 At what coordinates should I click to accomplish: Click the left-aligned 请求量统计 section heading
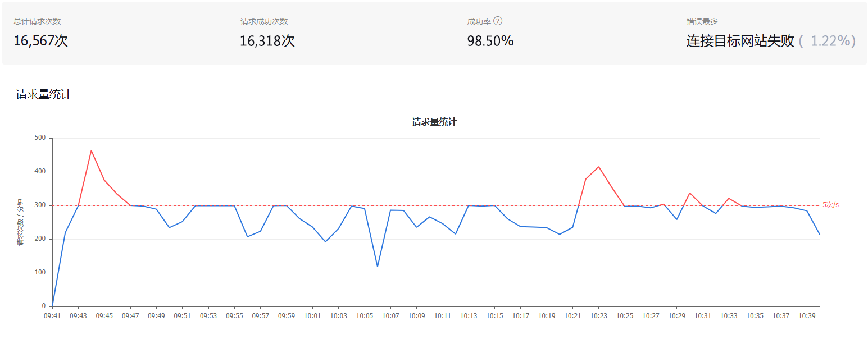pos(44,94)
